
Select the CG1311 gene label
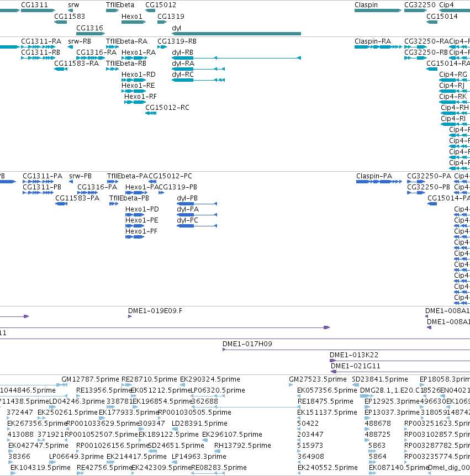pyautogui.click(x=34, y=5)
